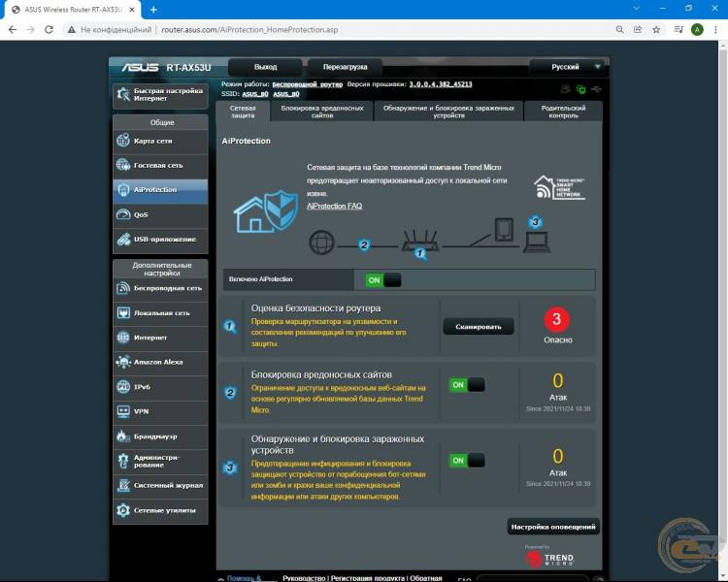Click the green network status icon in header
Image resolution: width=728 pixels, height=582 pixels.
pyautogui.click(x=580, y=89)
